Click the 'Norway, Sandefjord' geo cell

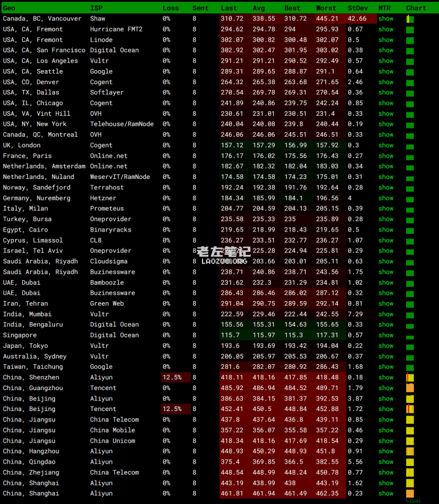click(x=37, y=188)
